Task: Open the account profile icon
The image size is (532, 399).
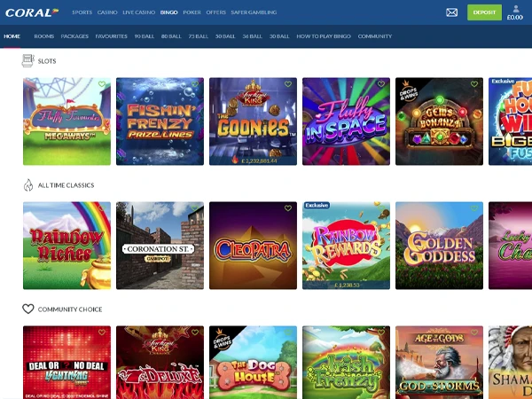Action: 516,9
